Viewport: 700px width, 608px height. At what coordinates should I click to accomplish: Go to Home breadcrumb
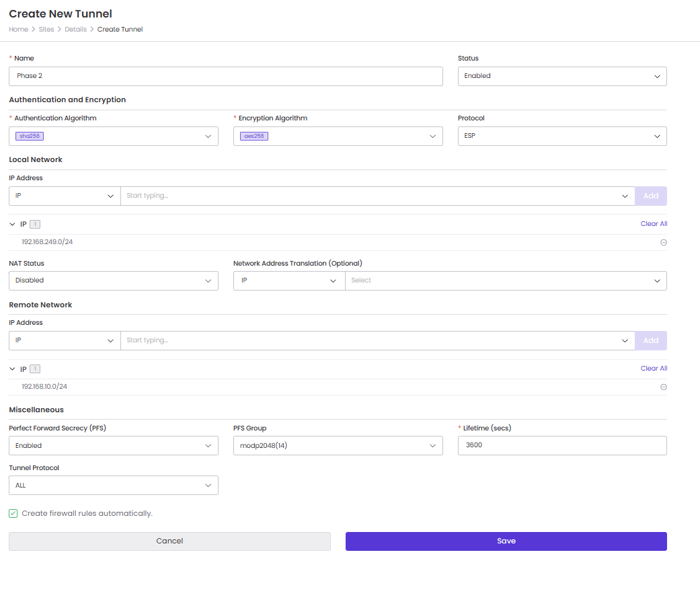pos(18,30)
